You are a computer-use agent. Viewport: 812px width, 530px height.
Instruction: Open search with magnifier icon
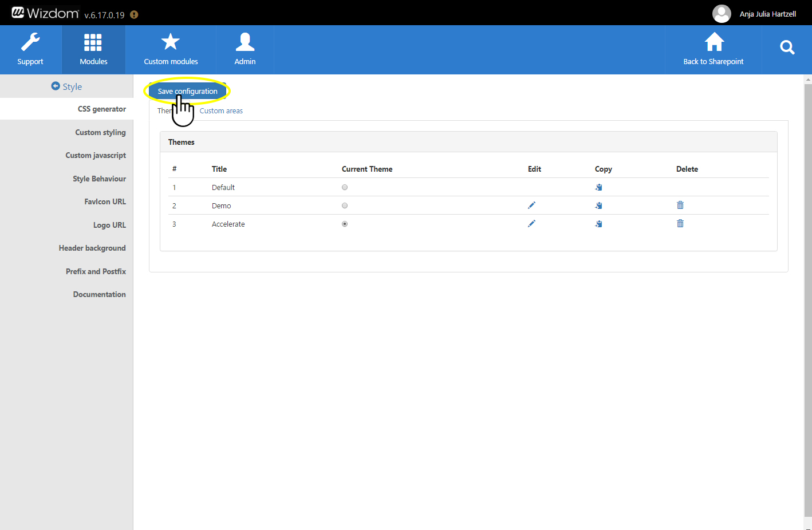coord(787,48)
